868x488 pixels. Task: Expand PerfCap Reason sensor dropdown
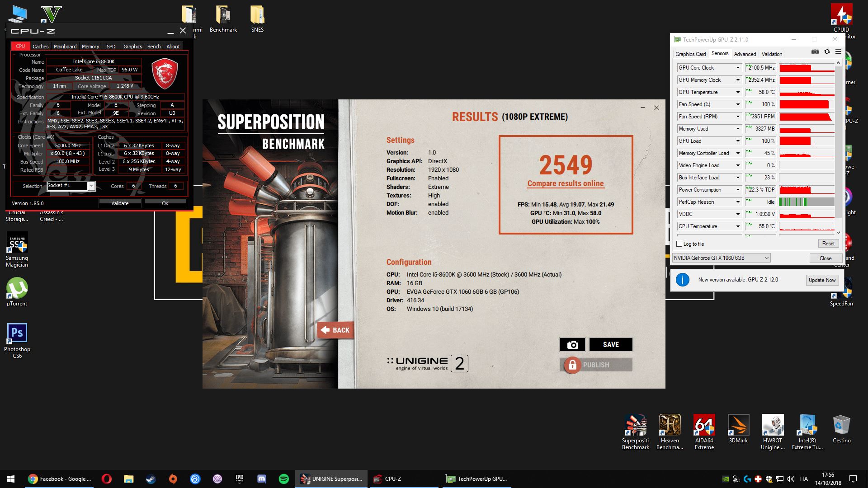(738, 202)
